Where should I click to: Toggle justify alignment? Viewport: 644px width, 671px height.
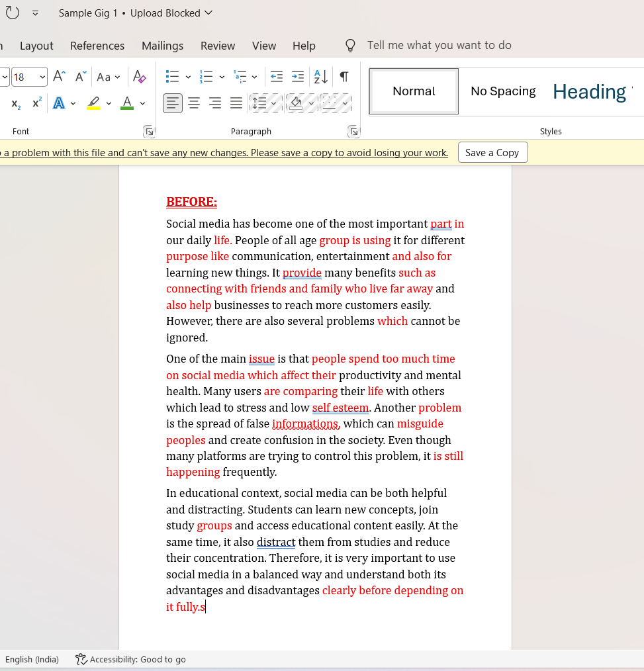click(x=236, y=103)
